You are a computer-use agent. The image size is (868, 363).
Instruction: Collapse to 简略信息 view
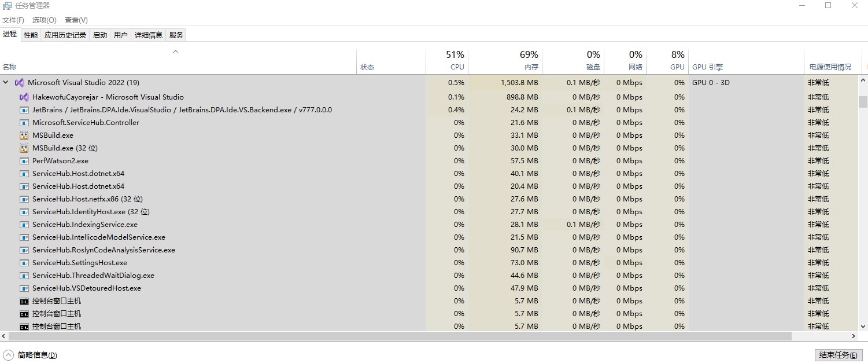pos(30,355)
